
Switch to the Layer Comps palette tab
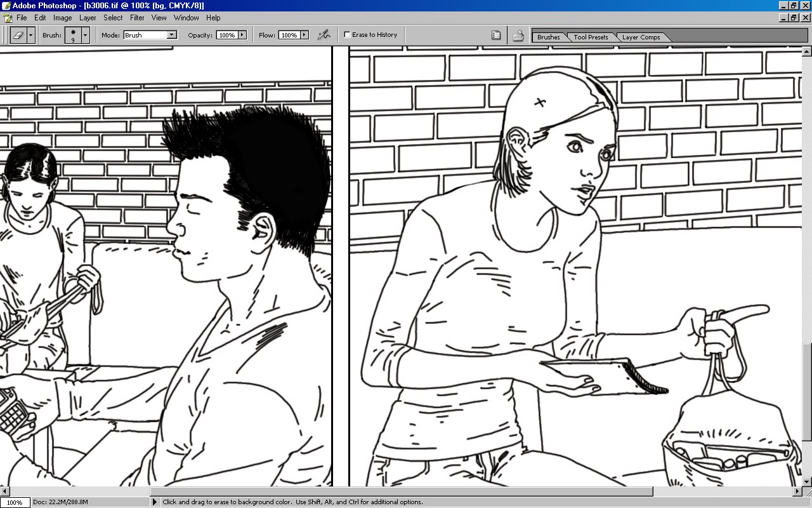(641, 37)
